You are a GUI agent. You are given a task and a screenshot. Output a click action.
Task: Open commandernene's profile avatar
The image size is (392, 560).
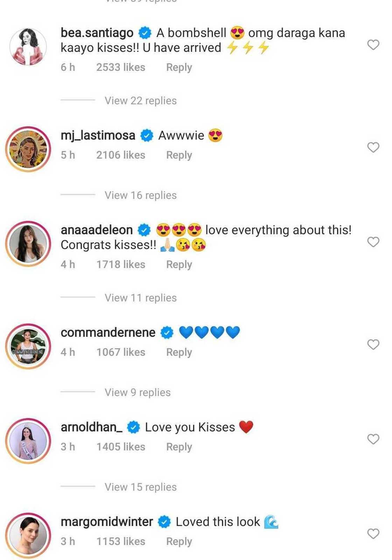(28, 346)
